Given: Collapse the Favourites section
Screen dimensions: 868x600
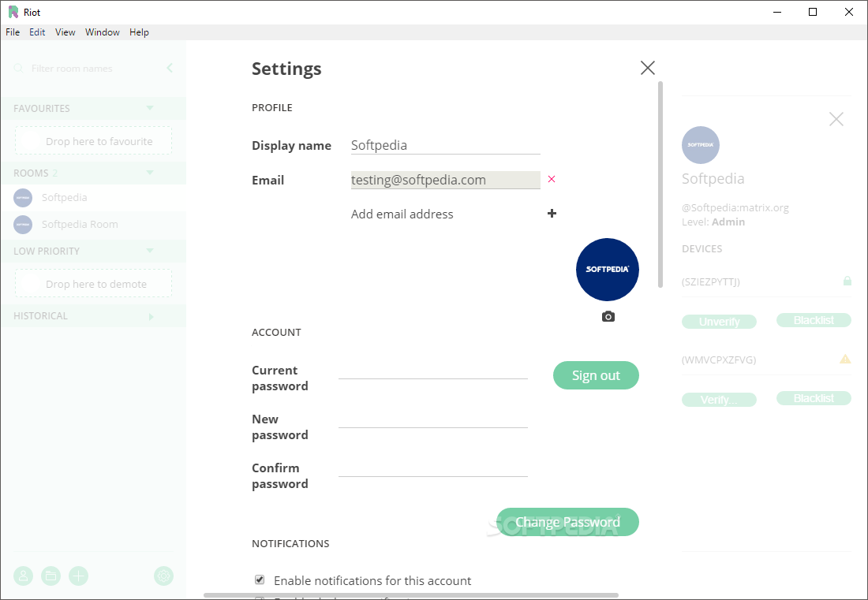Looking at the screenshot, I should click(149, 108).
